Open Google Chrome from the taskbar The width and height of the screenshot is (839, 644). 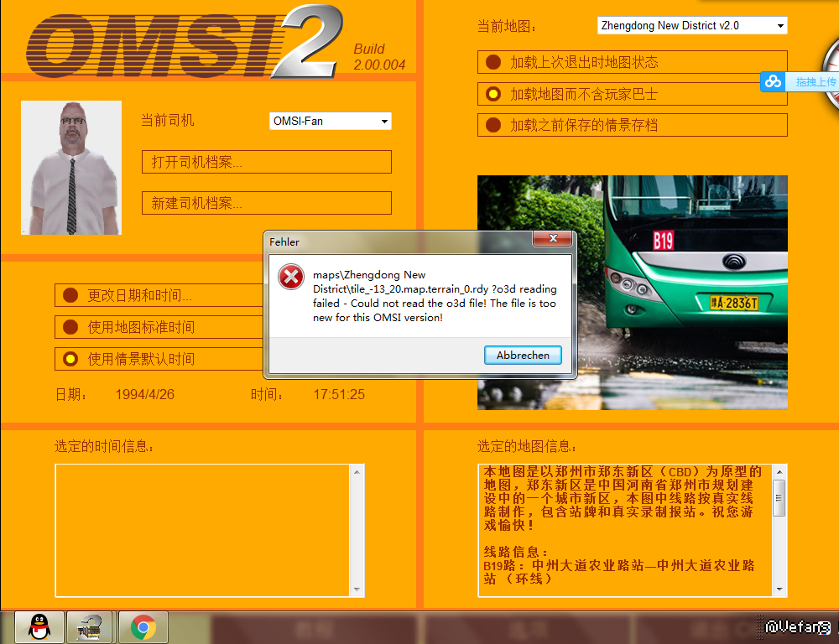click(143, 627)
